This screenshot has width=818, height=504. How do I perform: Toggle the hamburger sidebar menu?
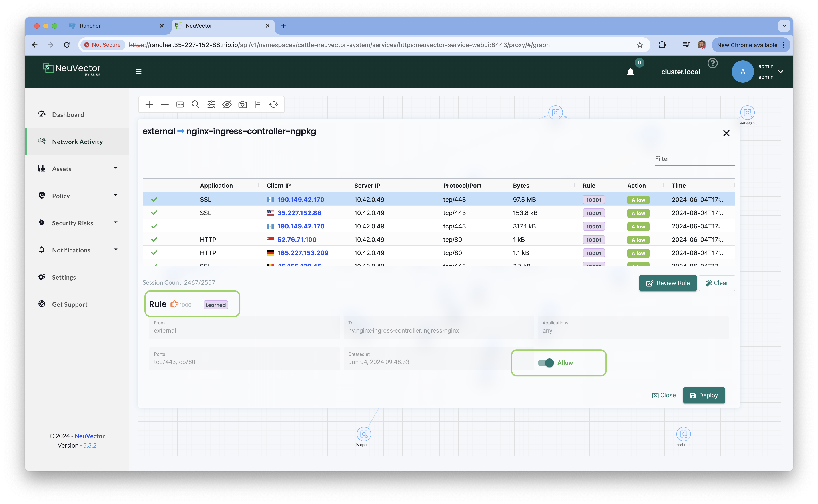coord(139,72)
